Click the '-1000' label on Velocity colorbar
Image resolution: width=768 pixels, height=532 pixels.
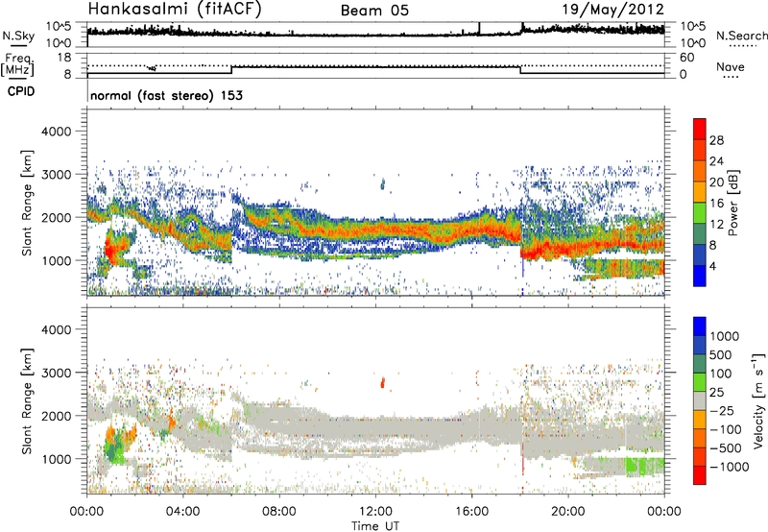point(730,467)
